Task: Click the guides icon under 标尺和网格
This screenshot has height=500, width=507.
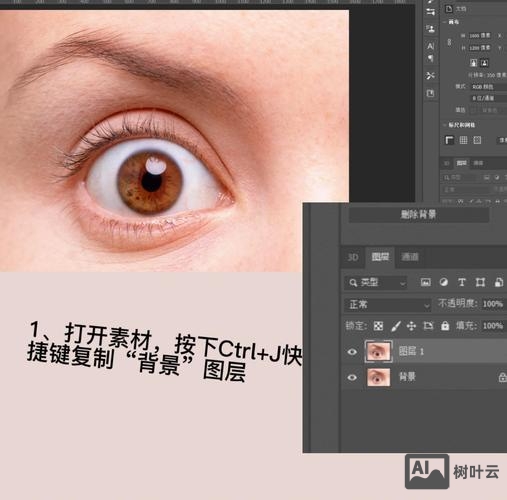Action: 477,140
